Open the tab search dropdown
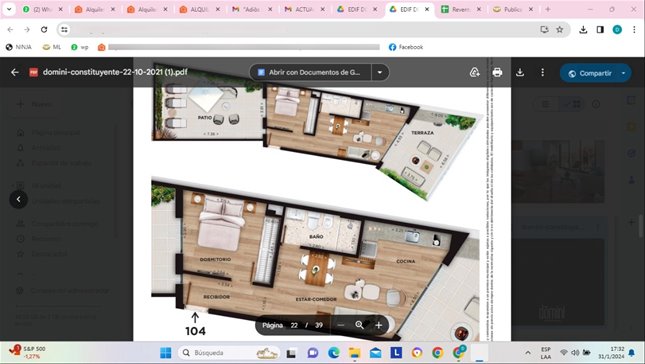The image size is (645, 364). [9, 9]
